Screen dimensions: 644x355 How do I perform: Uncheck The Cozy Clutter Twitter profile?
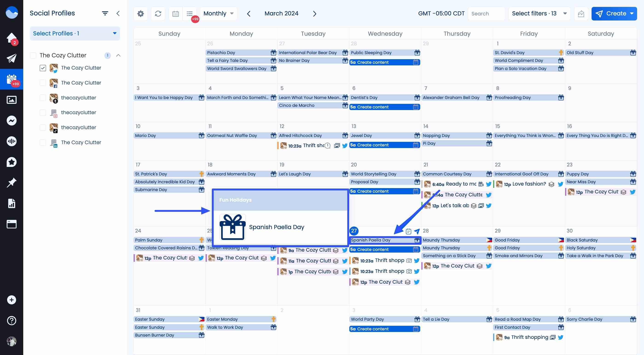tap(43, 68)
